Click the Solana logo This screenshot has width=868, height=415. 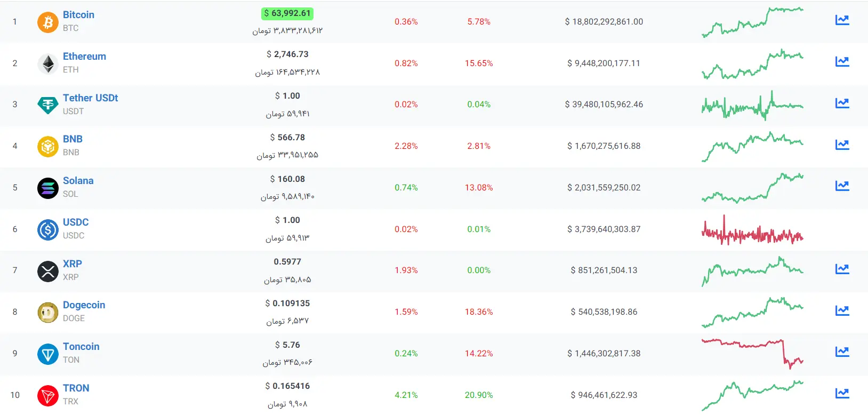pos(48,188)
